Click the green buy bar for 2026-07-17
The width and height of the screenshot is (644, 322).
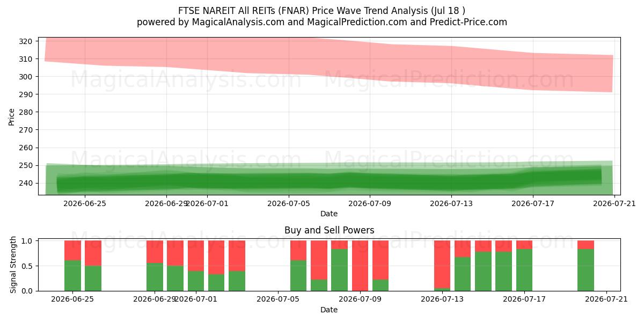click(x=524, y=270)
